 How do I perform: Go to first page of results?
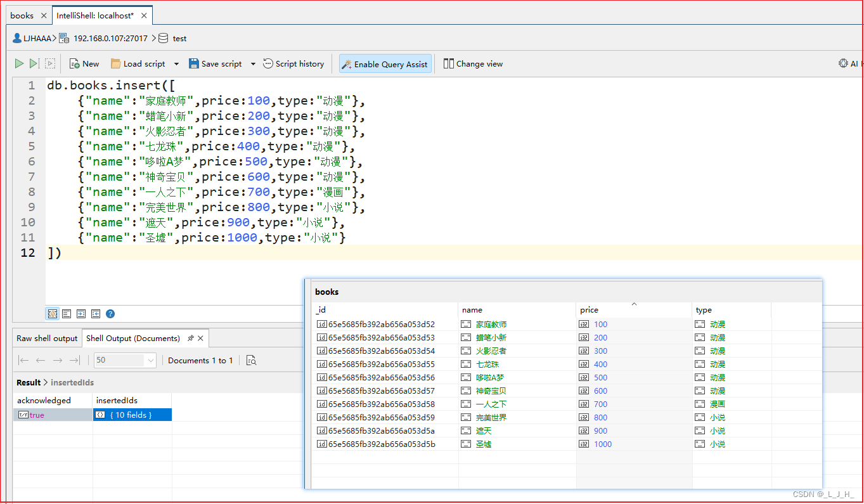pyautogui.click(x=23, y=360)
